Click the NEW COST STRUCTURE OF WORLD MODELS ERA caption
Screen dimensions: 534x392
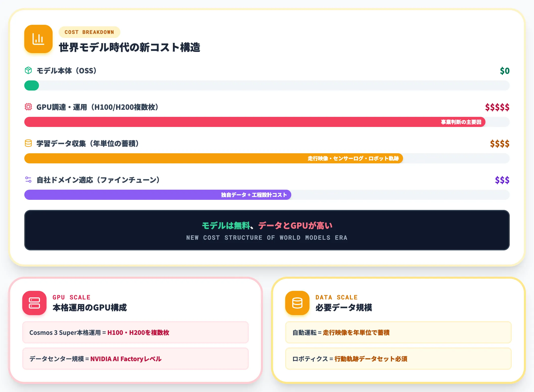point(267,238)
